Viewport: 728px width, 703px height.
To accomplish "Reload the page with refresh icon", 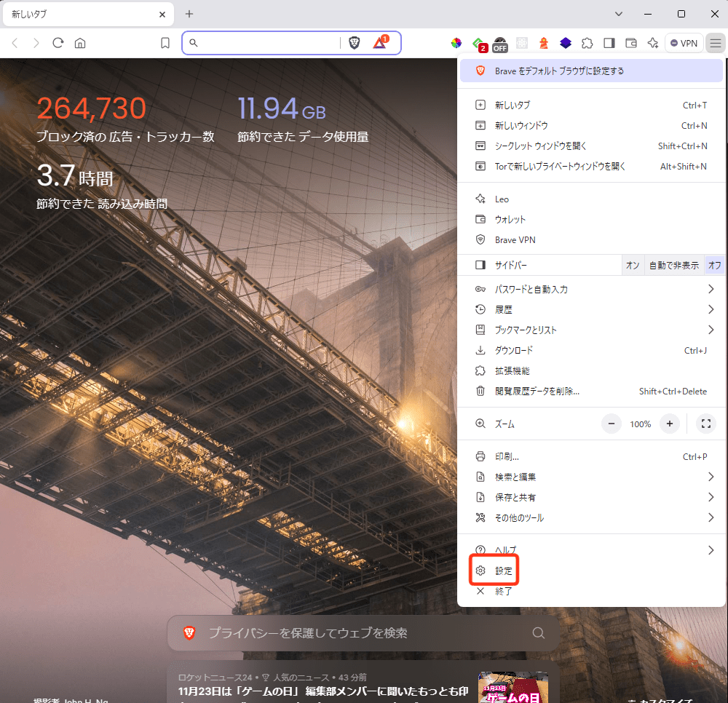I will (58, 43).
